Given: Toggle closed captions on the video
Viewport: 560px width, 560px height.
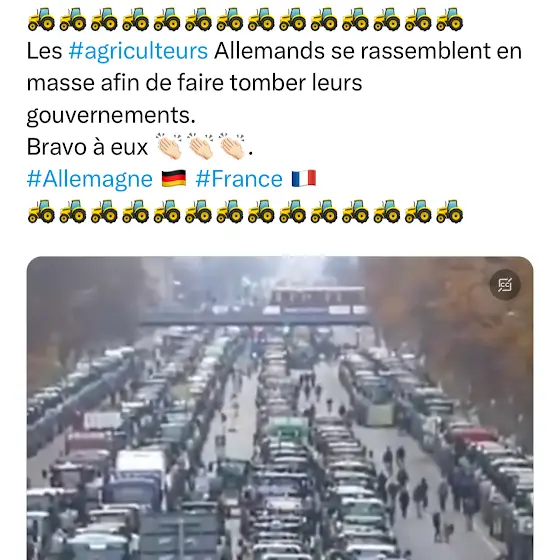Looking at the screenshot, I should [505, 285].
